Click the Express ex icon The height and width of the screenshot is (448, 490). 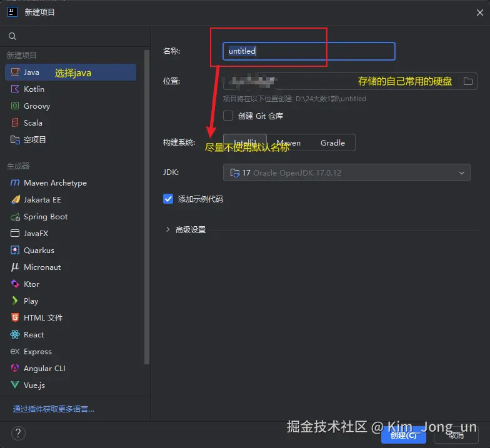(15, 351)
